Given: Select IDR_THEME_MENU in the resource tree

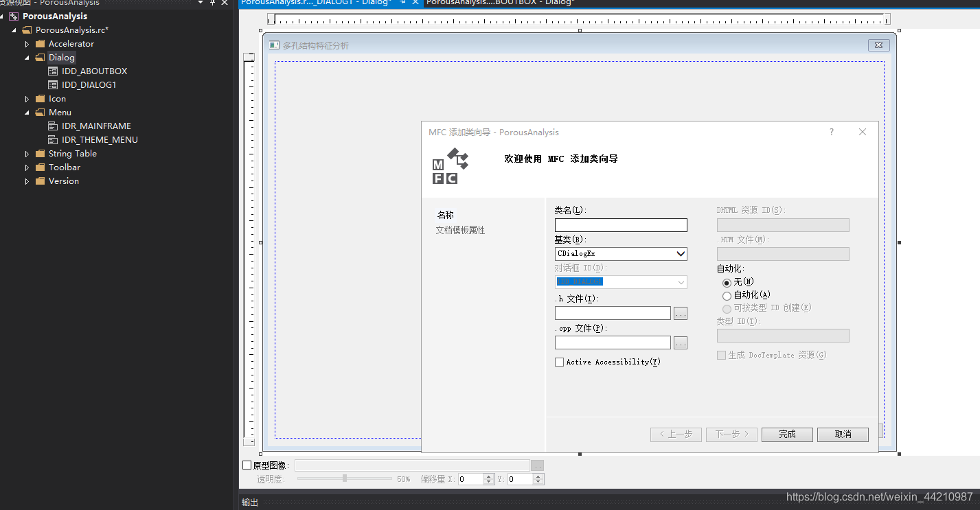Looking at the screenshot, I should [100, 139].
